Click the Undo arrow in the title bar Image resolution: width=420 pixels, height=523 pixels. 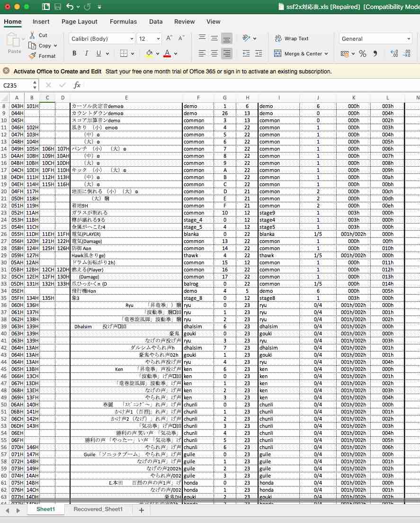[x=70, y=7]
